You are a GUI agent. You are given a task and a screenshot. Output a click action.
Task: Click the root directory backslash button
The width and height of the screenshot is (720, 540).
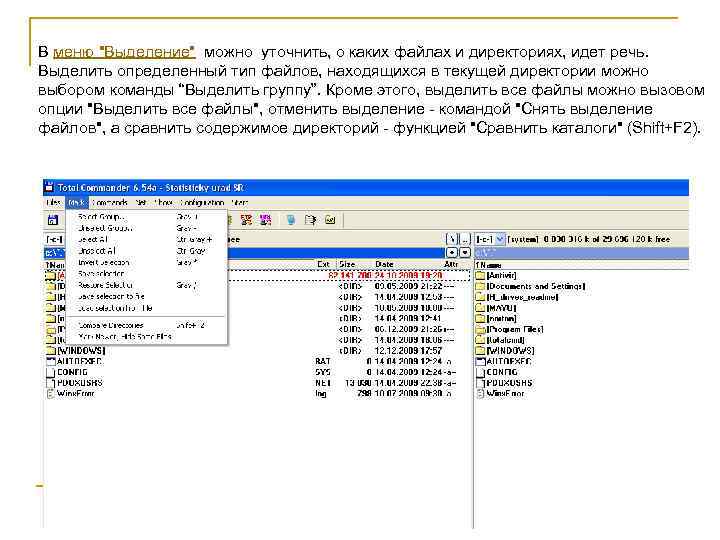click(x=452, y=239)
